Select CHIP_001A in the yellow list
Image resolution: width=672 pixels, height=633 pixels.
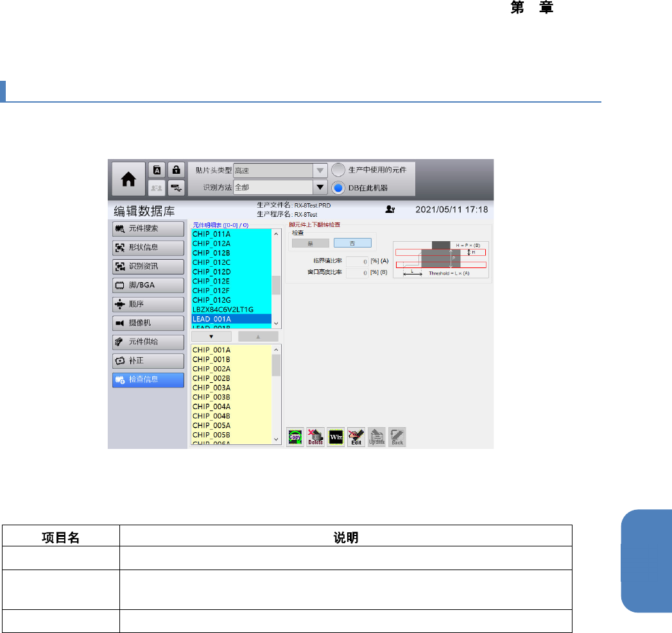[x=232, y=350]
